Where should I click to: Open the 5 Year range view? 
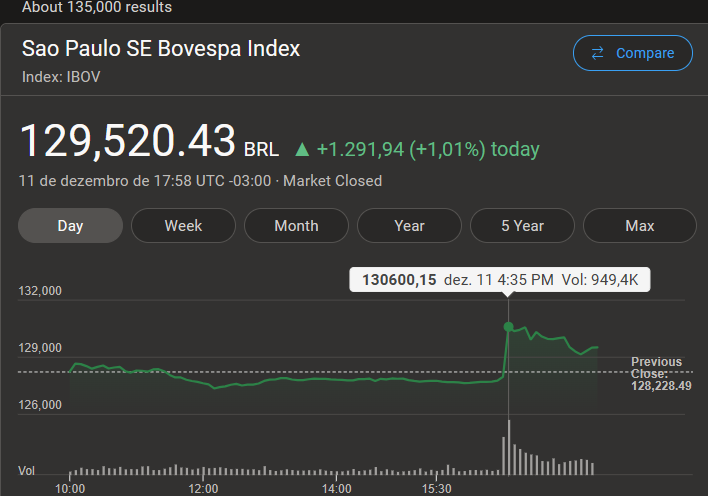(x=522, y=225)
